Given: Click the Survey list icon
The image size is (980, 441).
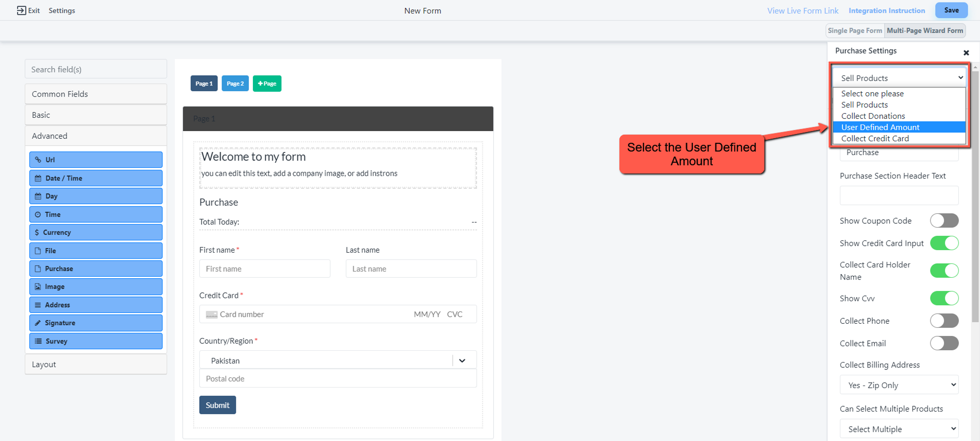Looking at the screenshot, I should pyautogui.click(x=38, y=341).
